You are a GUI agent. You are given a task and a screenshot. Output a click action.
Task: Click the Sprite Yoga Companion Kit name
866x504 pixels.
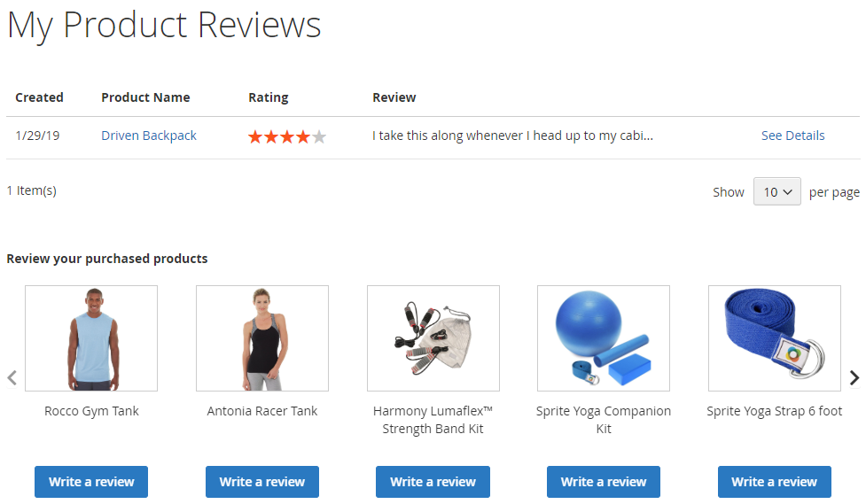point(604,420)
